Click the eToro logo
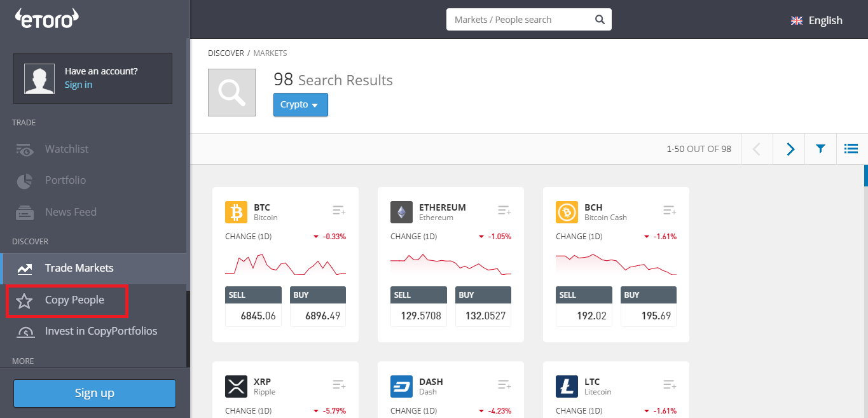868x418 pixels. [46, 18]
